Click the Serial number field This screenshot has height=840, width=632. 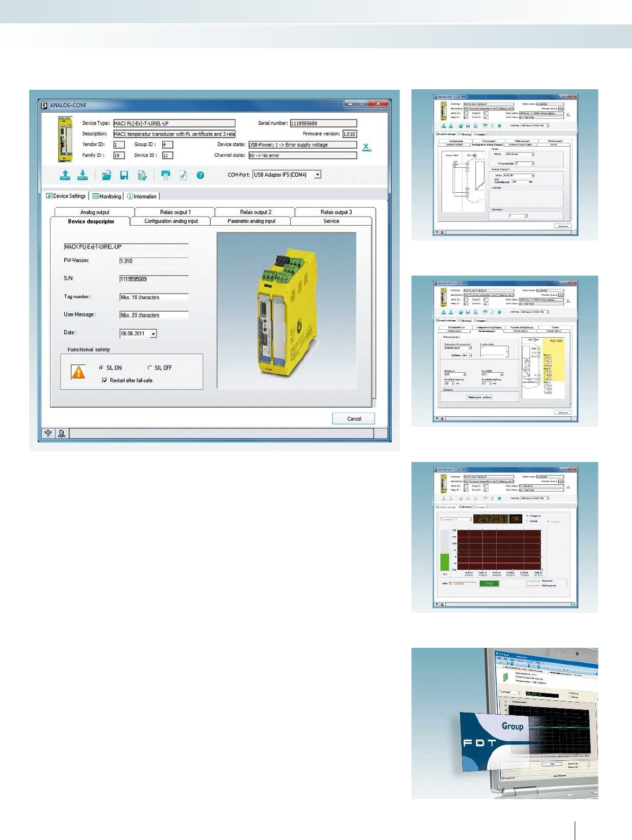tap(323, 123)
